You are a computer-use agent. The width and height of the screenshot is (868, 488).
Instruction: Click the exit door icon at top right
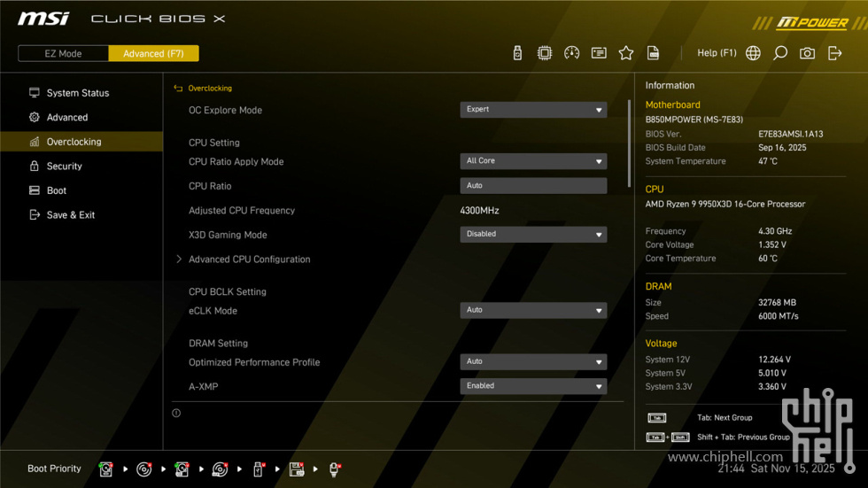click(834, 53)
